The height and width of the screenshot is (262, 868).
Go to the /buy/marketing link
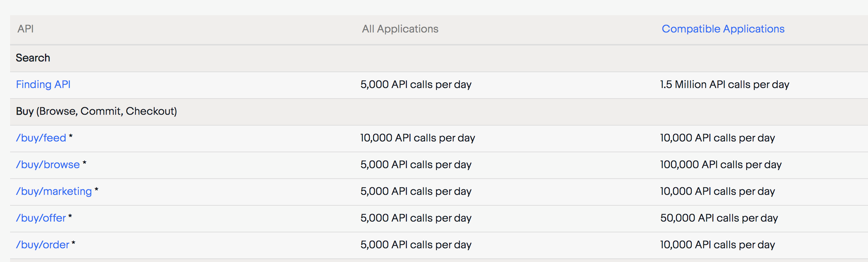54,191
